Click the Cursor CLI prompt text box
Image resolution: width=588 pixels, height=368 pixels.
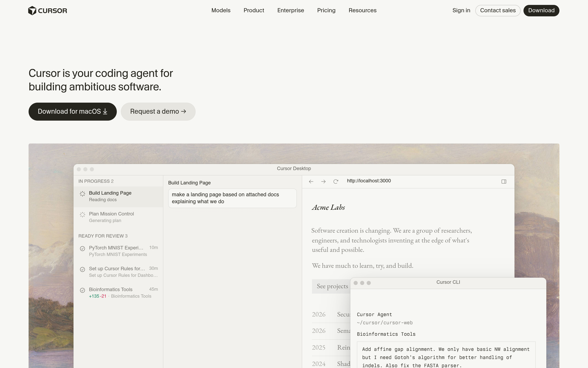pyautogui.click(x=446, y=355)
